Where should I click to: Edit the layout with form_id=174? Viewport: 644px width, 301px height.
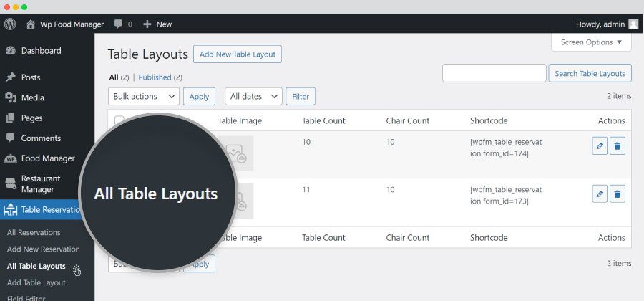tap(600, 146)
